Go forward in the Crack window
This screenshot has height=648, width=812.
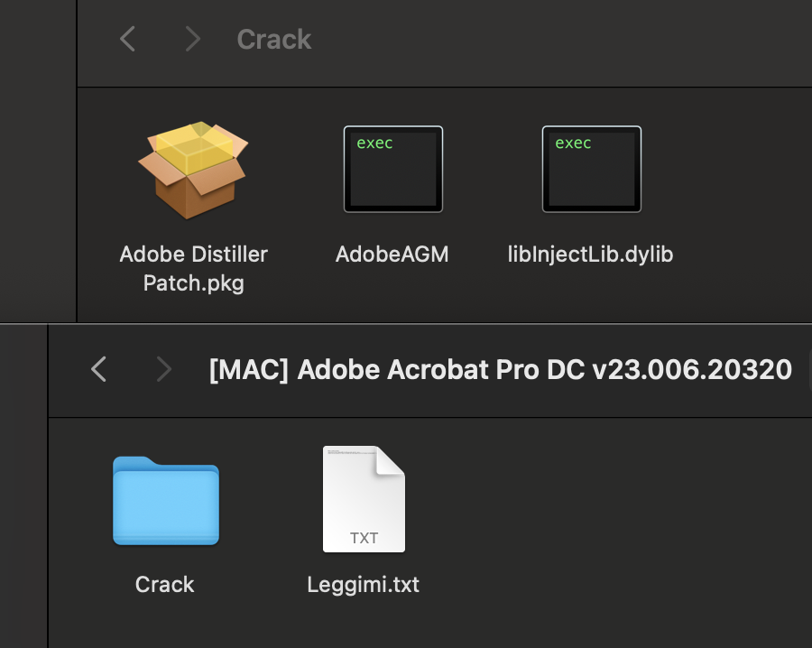(x=193, y=39)
